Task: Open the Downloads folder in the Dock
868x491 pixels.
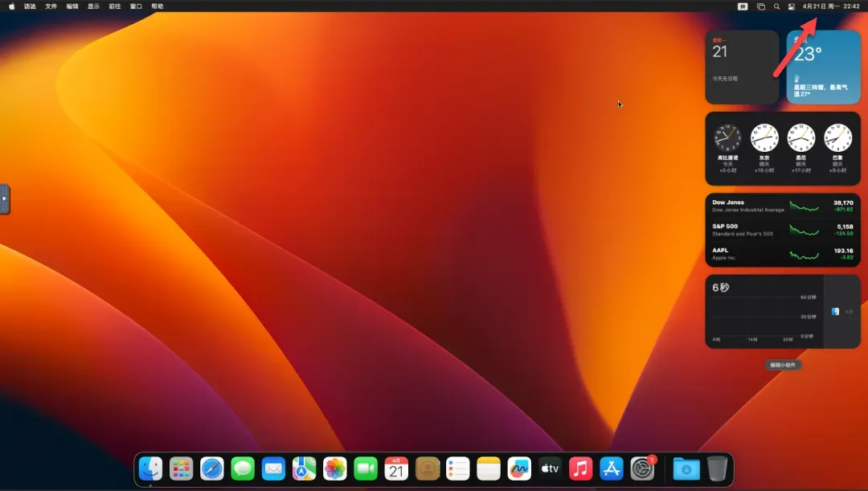Action: coord(686,468)
